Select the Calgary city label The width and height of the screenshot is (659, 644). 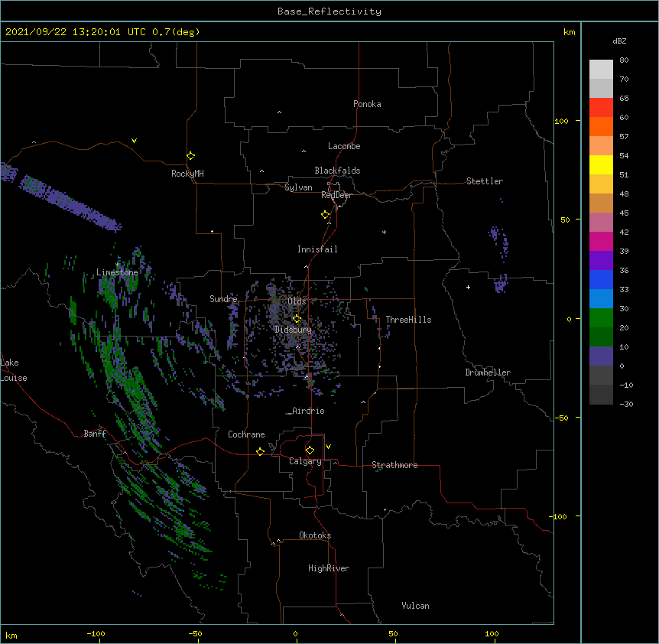click(305, 461)
